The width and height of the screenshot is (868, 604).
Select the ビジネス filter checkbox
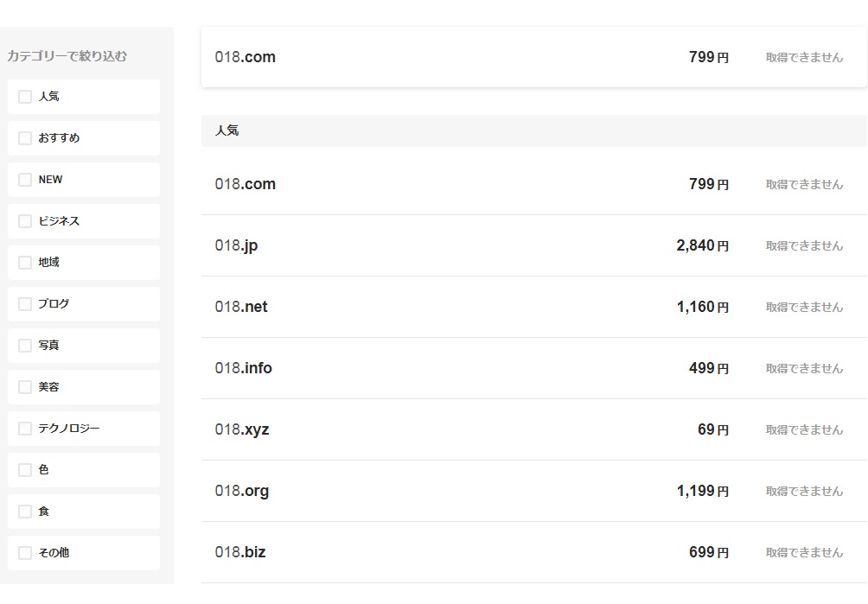click(x=25, y=221)
